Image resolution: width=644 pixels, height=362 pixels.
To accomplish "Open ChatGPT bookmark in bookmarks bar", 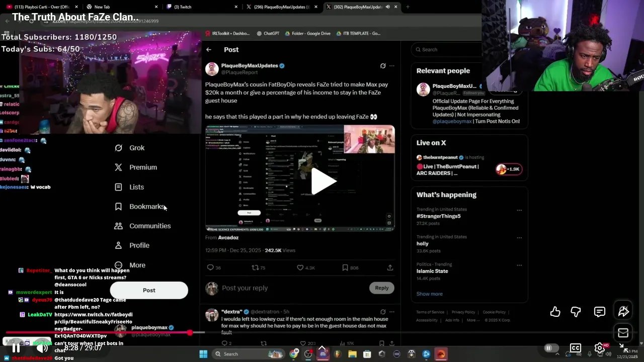I will click(268, 33).
